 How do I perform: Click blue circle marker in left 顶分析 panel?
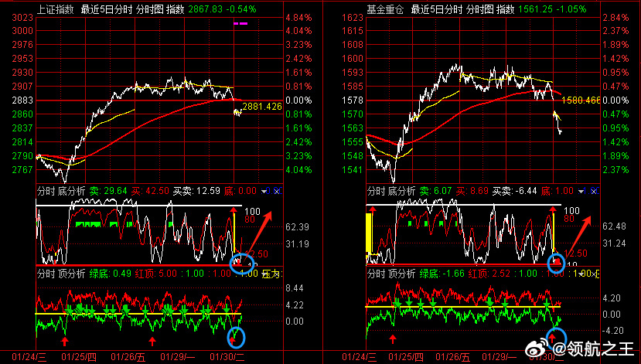point(236,337)
